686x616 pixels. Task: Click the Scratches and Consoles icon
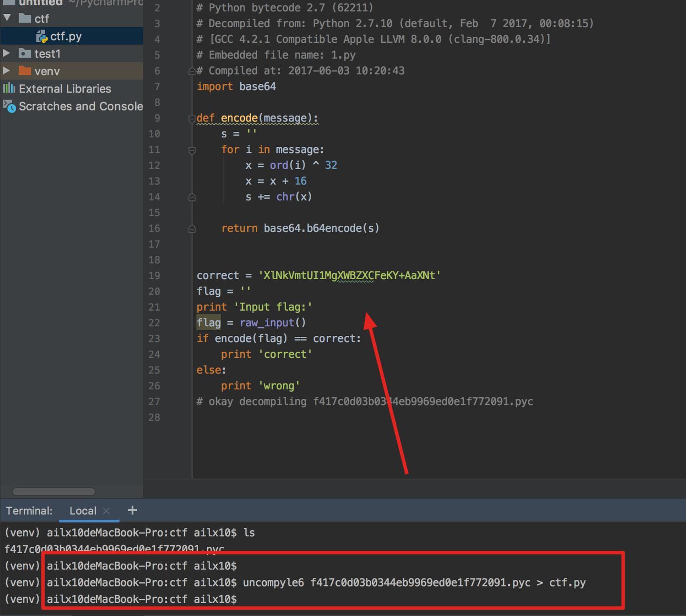(x=9, y=106)
